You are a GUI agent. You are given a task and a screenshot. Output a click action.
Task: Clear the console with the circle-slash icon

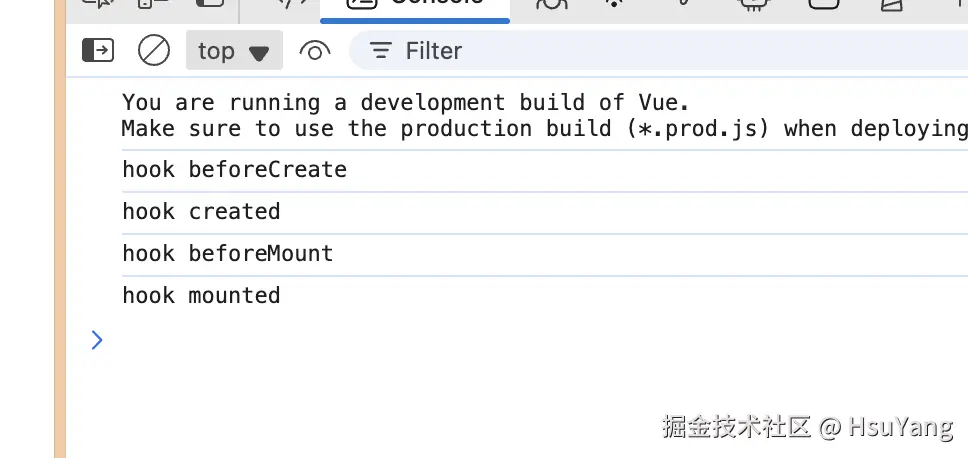[x=154, y=50]
